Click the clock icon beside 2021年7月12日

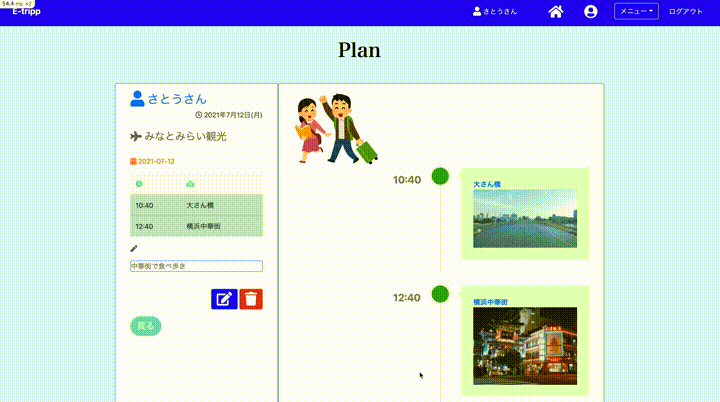click(x=198, y=115)
